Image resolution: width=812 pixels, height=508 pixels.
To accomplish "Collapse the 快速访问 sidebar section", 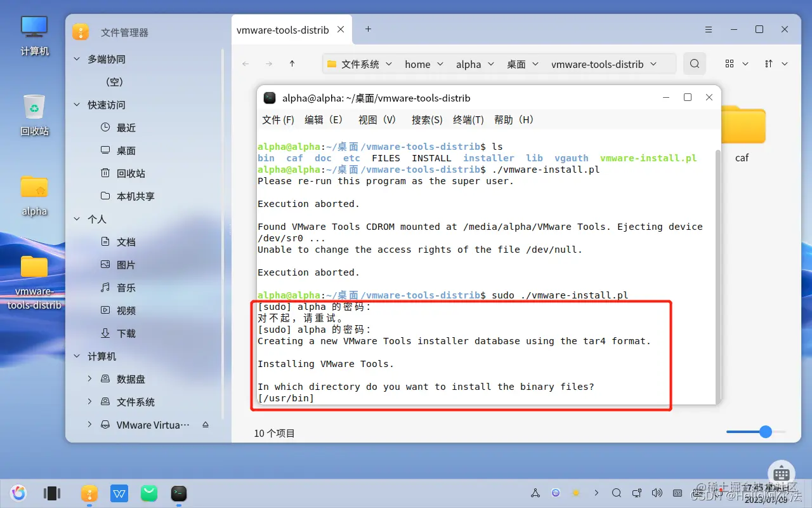I will point(77,105).
